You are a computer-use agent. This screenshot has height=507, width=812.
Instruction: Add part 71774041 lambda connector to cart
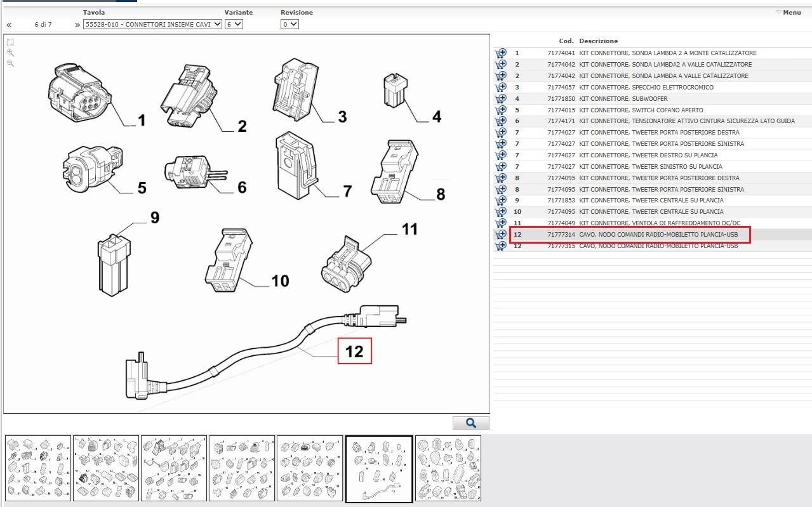500,53
